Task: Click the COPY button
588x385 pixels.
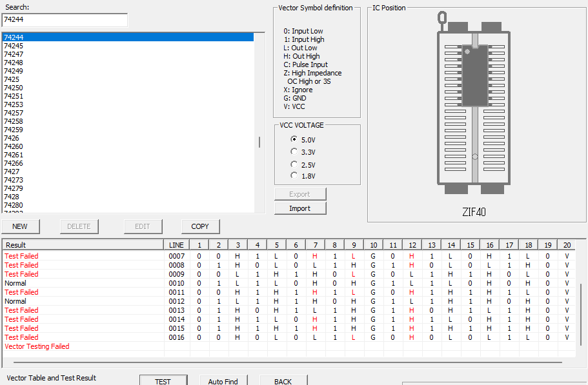Action: tap(200, 226)
